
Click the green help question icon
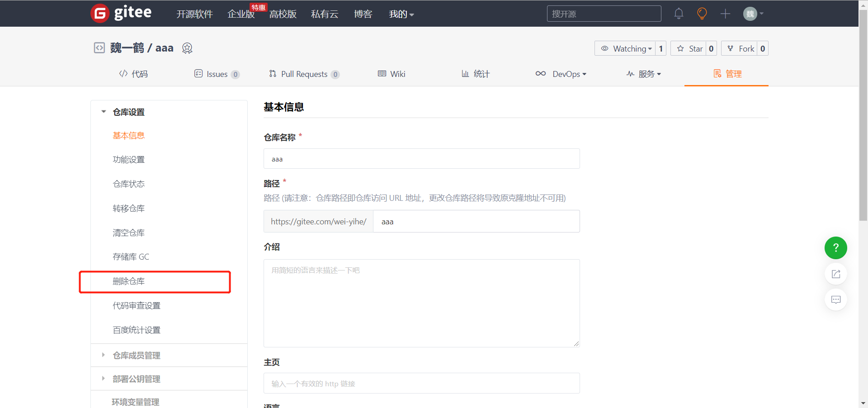pyautogui.click(x=835, y=248)
